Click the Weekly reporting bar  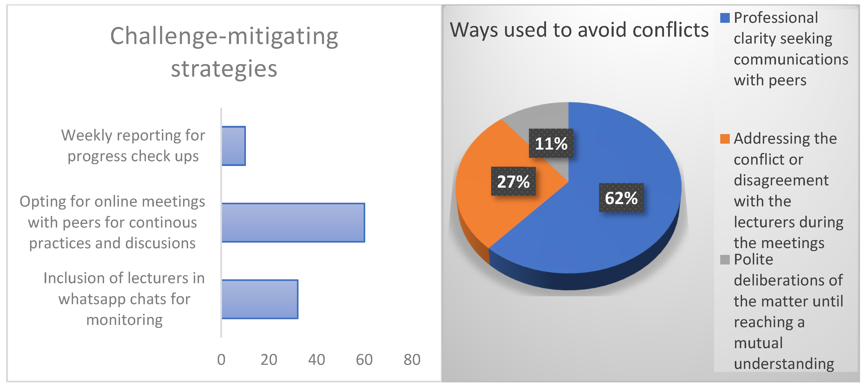234,146
